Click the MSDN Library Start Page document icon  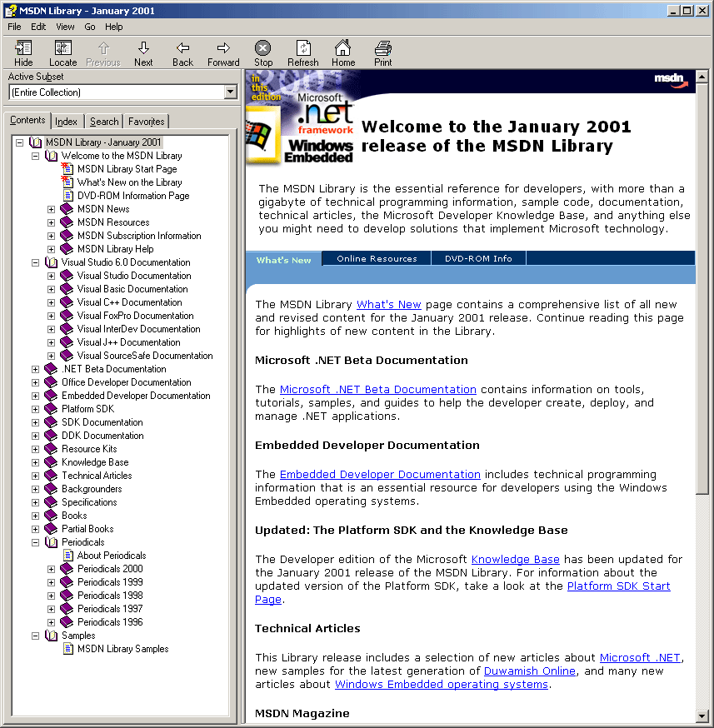pyautogui.click(x=67, y=168)
